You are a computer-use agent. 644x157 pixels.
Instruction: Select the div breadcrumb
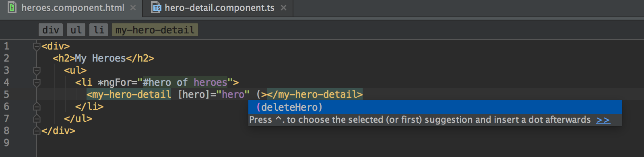click(x=51, y=30)
